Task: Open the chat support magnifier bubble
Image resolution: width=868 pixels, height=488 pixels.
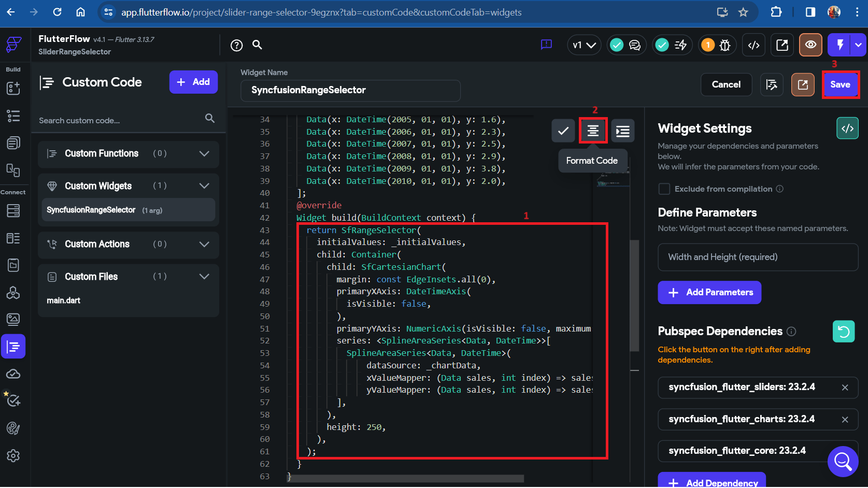Action: 843,461
